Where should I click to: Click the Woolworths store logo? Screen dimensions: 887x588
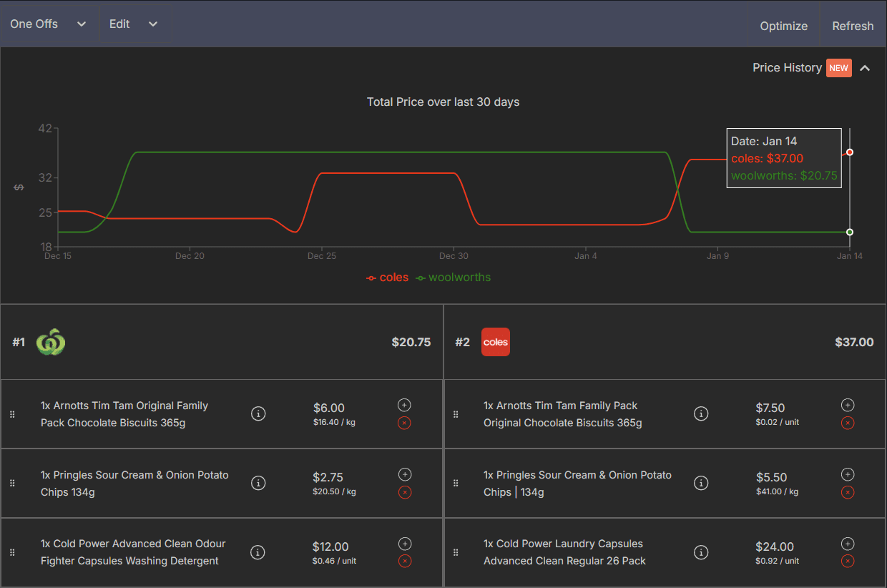coord(51,342)
